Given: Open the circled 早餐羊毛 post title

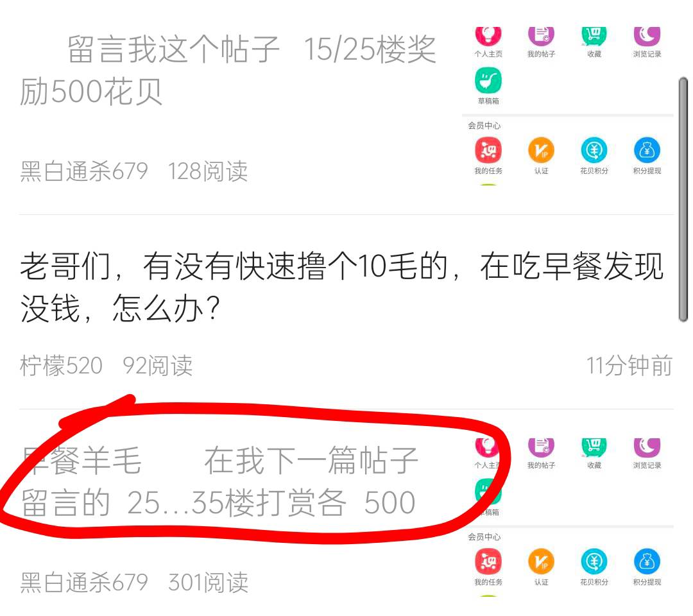Looking at the screenshot, I should (219, 482).
